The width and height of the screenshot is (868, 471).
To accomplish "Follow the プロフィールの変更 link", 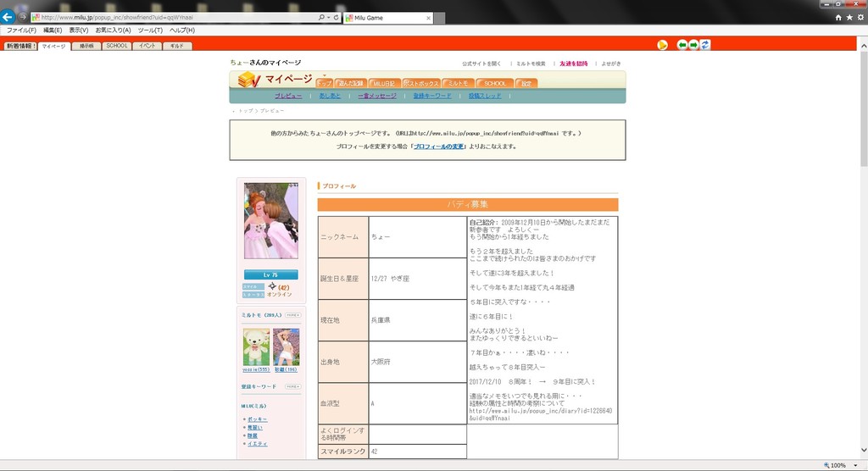I will pos(439,147).
